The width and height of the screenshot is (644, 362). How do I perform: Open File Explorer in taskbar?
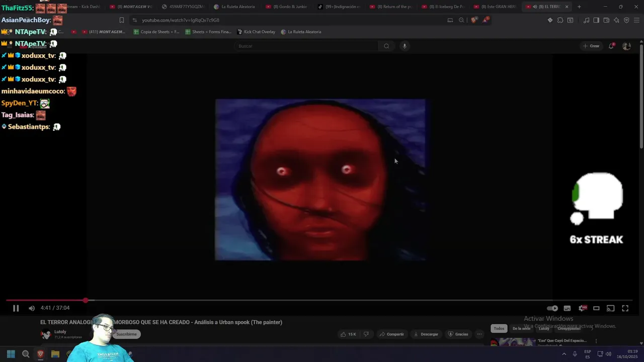pos(55,354)
